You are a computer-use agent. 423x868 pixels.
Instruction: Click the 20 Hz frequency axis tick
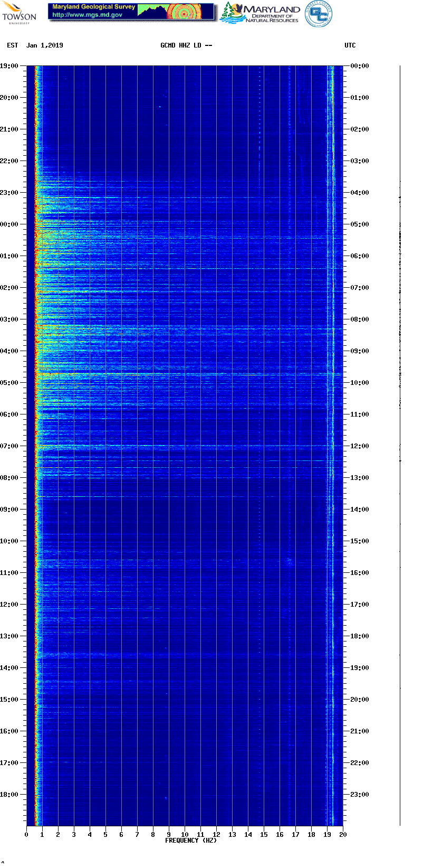click(343, 835)
